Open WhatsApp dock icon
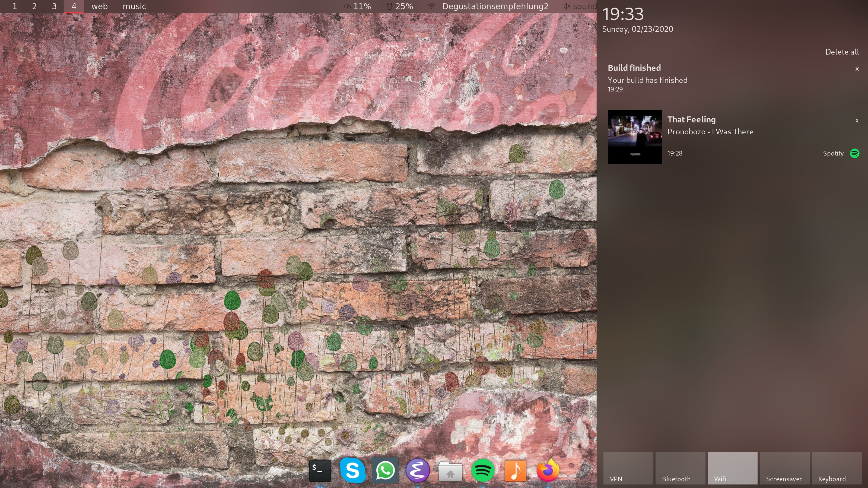The width and height of the screenshot is (868, 488). [385, 470]
